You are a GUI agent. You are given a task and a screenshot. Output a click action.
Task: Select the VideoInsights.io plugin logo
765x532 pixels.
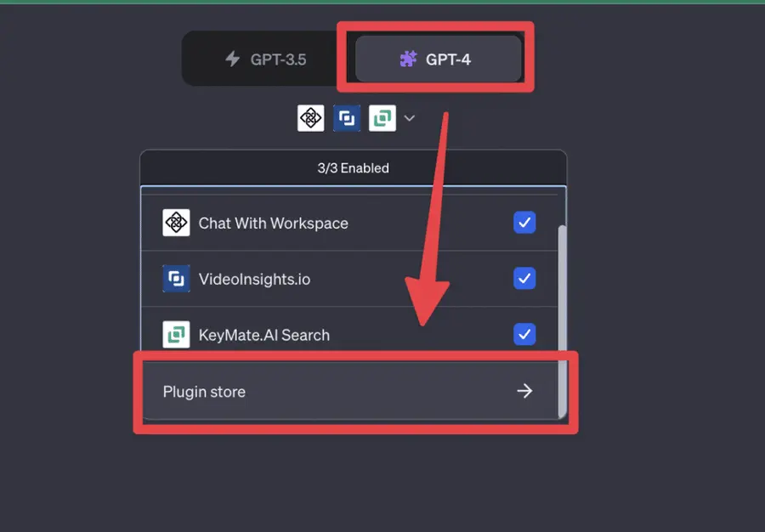click(x=176, y=279)
